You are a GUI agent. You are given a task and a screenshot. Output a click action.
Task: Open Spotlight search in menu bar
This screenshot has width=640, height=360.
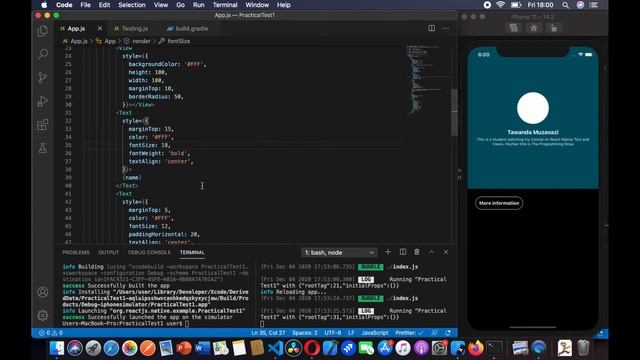(x=565, y=5)
